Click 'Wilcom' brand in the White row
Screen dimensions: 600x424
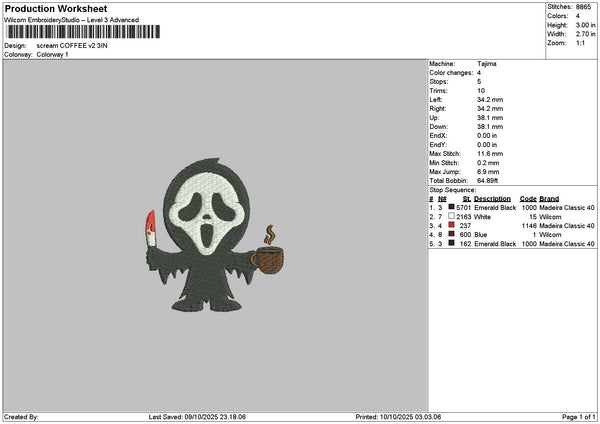coord(550,217)
